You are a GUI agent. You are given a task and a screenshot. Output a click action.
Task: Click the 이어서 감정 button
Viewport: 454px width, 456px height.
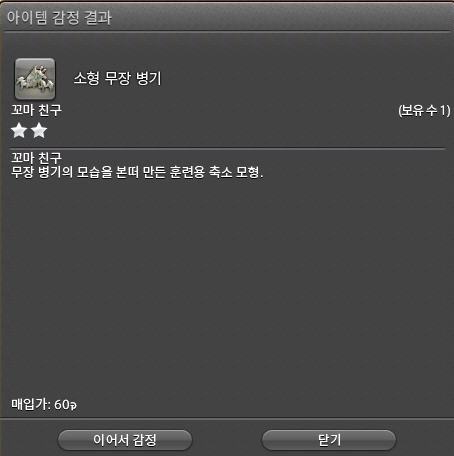125,440
